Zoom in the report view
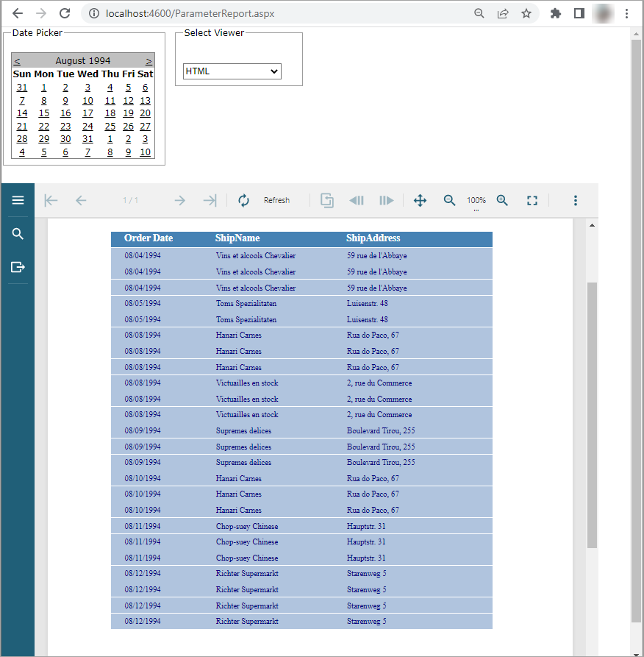 502,201
